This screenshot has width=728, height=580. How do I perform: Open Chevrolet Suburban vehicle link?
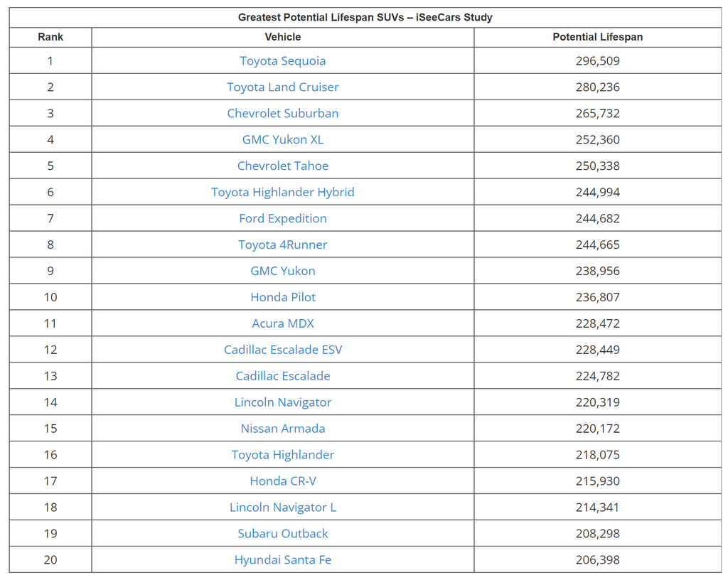282,114
